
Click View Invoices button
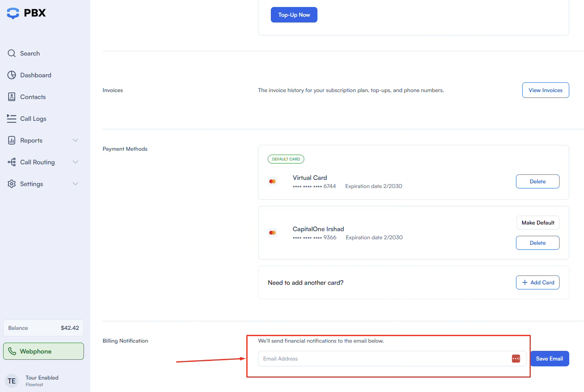(x=545, y=90)
